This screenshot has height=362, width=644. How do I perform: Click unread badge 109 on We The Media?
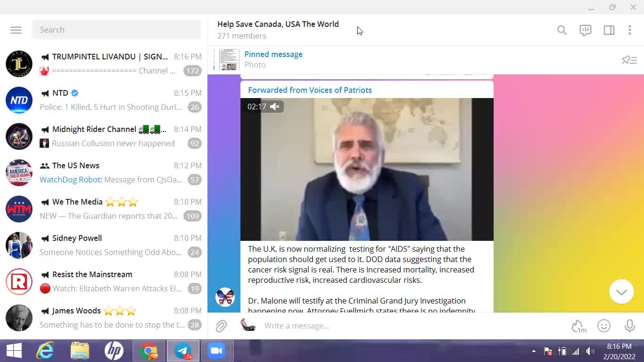pyautogui.click(x=192, y=216)
